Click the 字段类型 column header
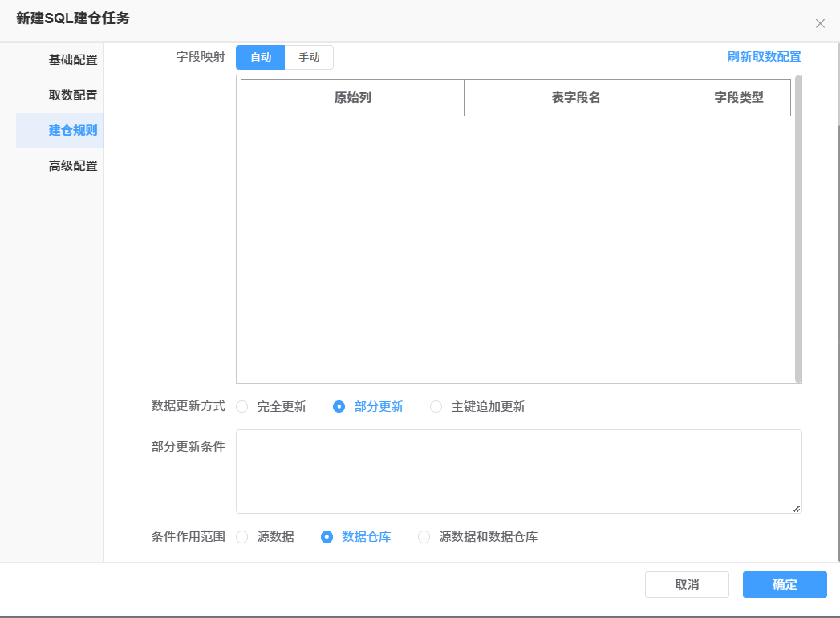This screenshot has height=618, width=840. click(738, 98)
